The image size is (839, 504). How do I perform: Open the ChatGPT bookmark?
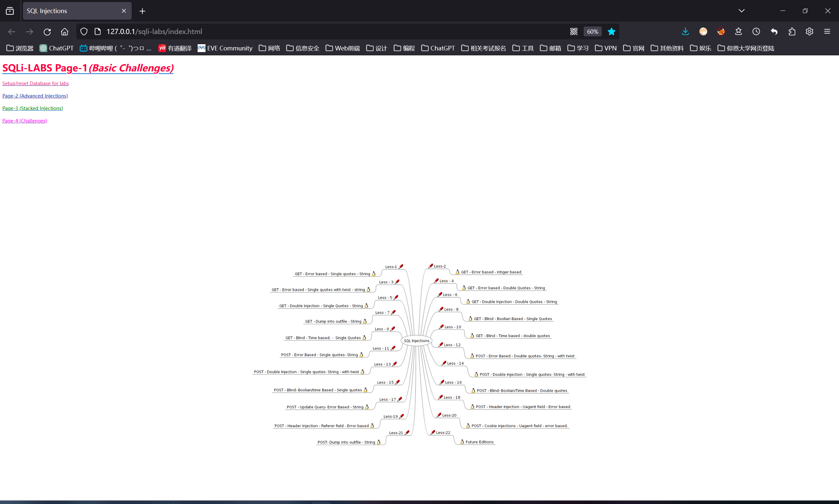click(x=56, y=48)
